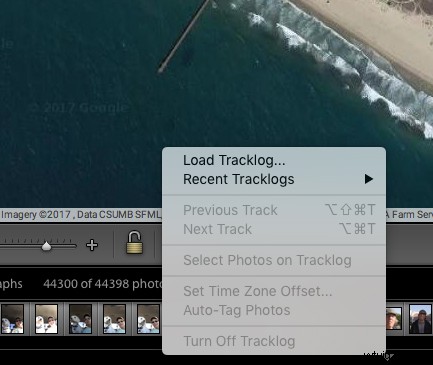
Task: Click the Auto-Tag Photos entry
Action: click(274, 310)
